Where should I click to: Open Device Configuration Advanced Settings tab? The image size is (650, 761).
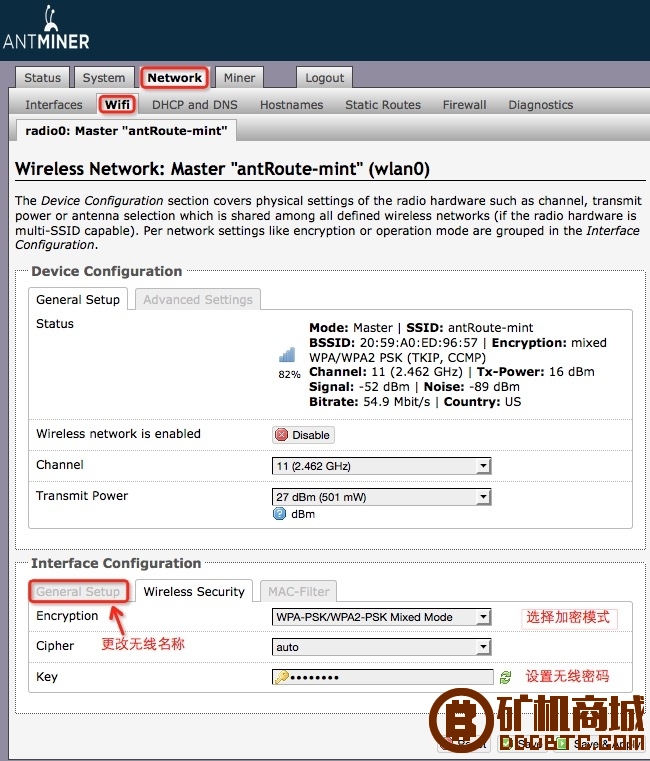(x=198, y=299)
